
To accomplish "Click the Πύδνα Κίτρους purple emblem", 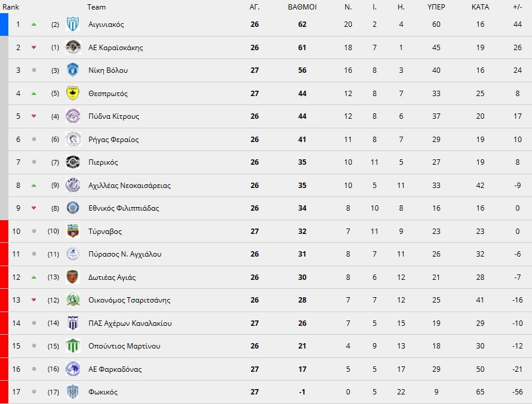I will click(73, 116).
